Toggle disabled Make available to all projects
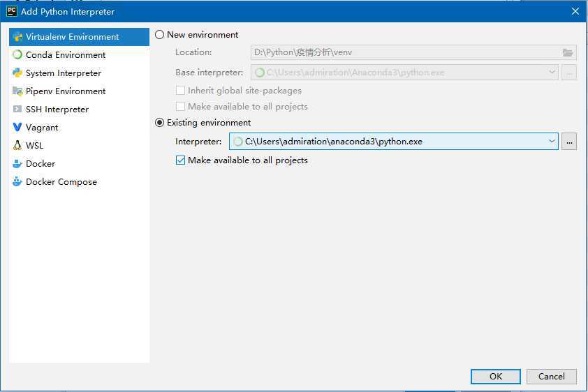Screen dimensions: 588x392 (180, 107)
